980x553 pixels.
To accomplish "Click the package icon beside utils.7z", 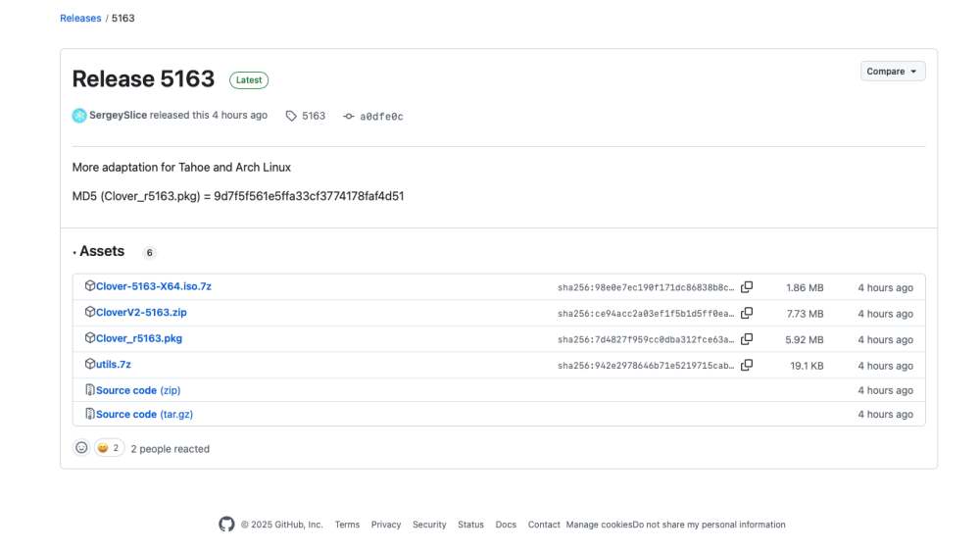I will 90,364.
